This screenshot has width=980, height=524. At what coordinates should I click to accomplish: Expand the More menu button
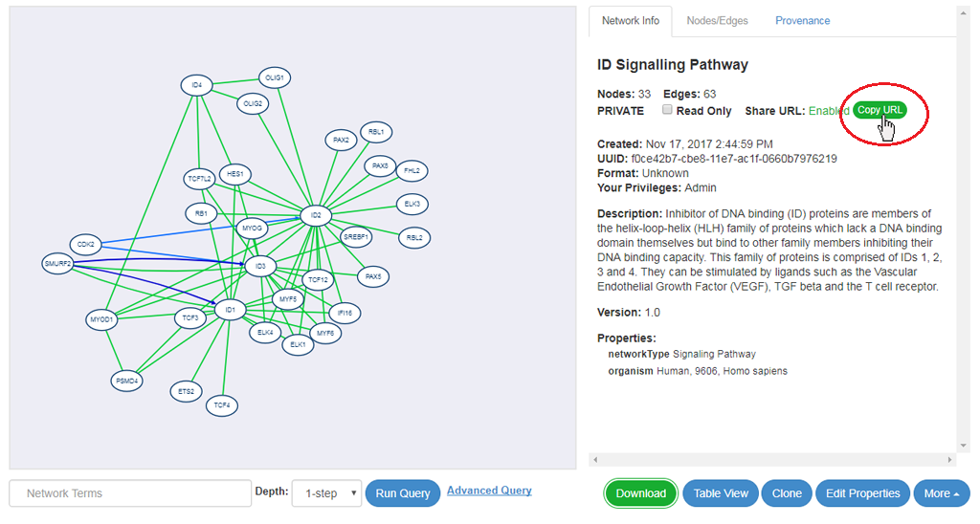click(x=942, y=493)
